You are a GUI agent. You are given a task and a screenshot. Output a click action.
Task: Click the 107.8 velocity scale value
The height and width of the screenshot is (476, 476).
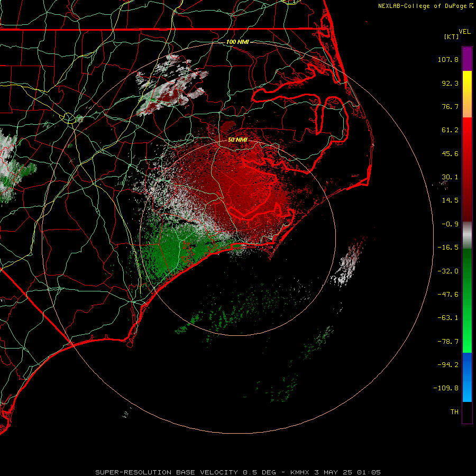pos(448,59)
